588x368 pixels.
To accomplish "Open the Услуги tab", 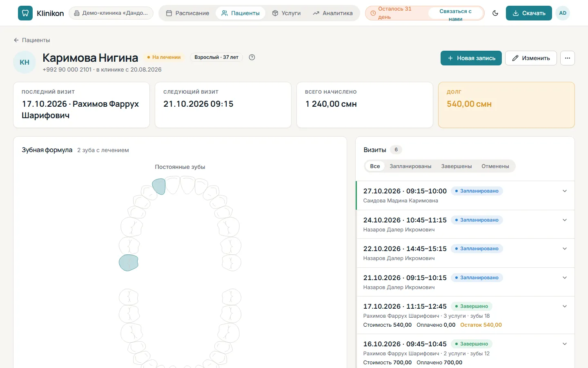I will [x=286, y=13].
